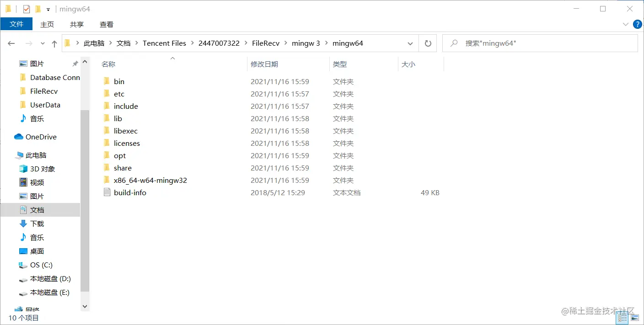The image size is (644, 325).
Task: Navigate back with the back arrow
Action: (x=11, y=43)
